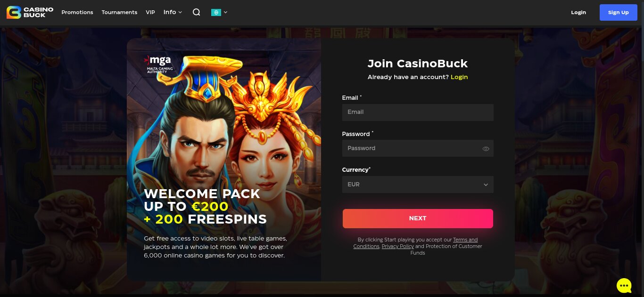Click the CasinoBuck logo
The image size is (644, 297).
tap(30, 12)
